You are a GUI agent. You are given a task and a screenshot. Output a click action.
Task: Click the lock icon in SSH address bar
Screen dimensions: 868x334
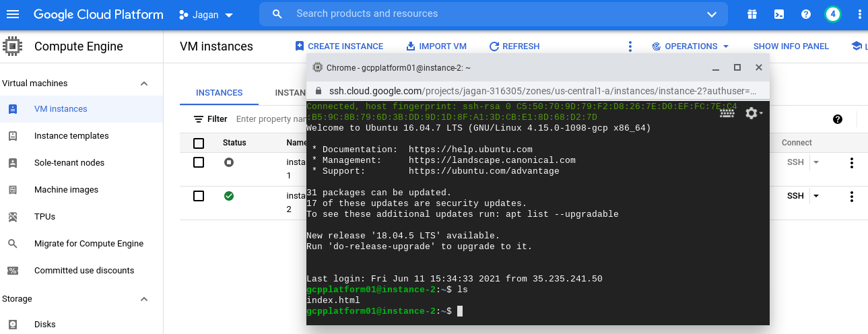pos(319,91)
